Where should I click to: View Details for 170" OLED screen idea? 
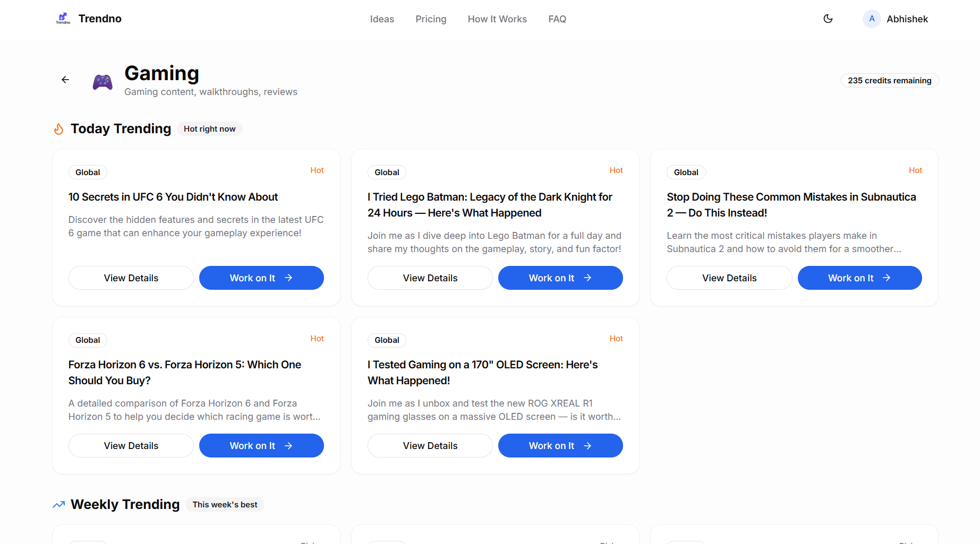pos(430,446)
